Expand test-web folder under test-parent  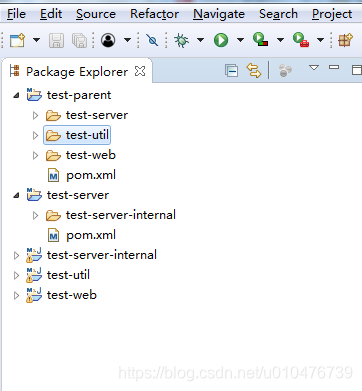35,156
